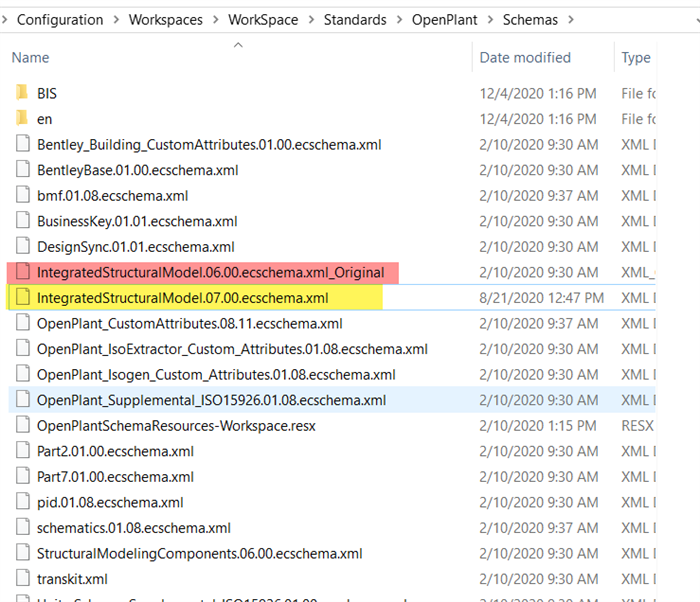This screenshot has width=700, height=602.
Task: Select OpenPlant_Supplemental_ISO15926.01.08.ecschema.xml file name
Action: pos(212,400)
